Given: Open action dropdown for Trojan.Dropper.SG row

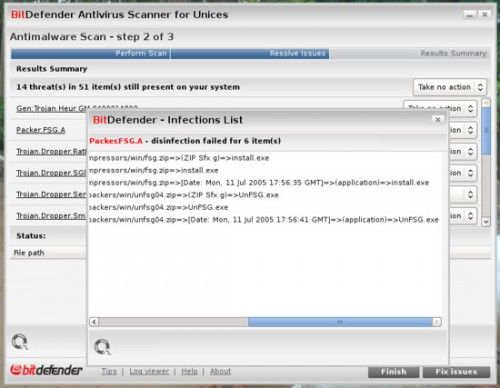Looking at the screenshot, I should (x=463, y=173).
